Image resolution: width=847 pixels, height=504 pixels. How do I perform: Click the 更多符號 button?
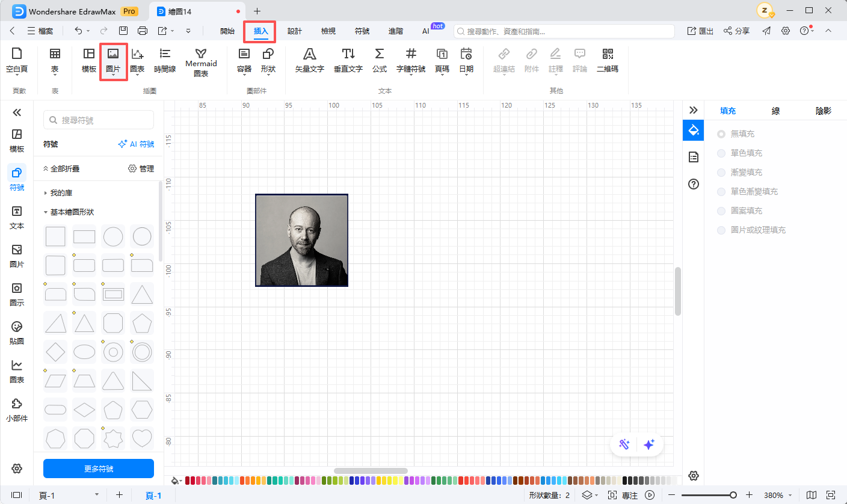click(x=99, y=469)
